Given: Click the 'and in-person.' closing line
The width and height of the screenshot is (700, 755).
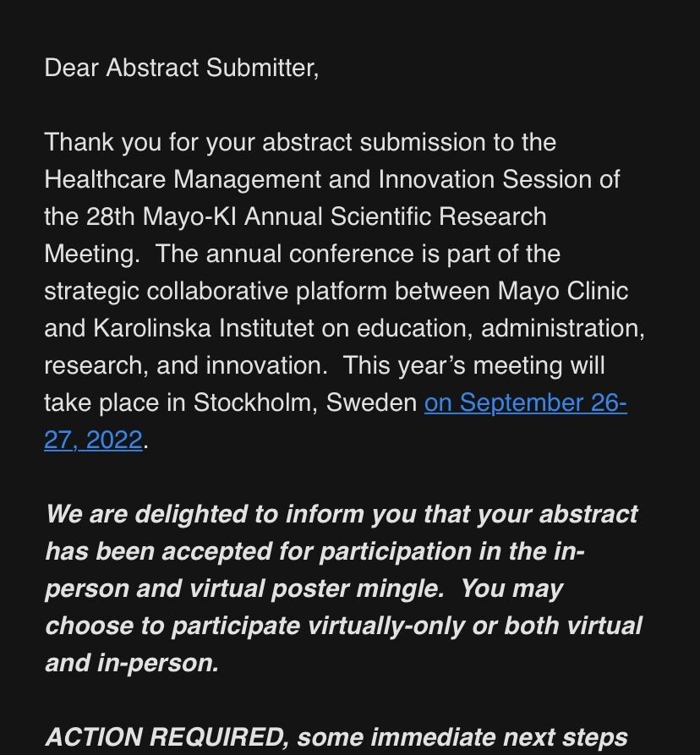Looking at the screenshot, I should click(x=132, y=663).
